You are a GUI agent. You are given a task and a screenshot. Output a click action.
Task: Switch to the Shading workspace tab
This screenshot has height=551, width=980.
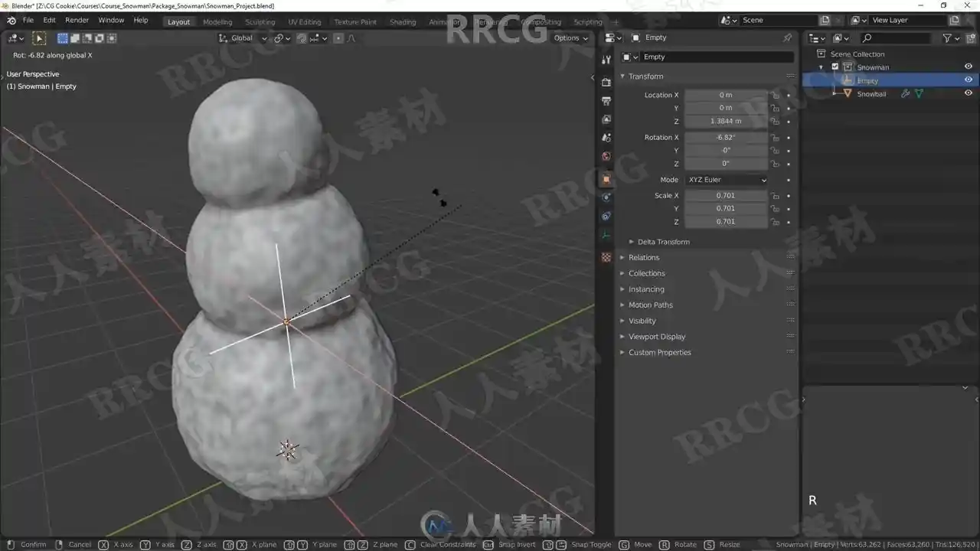point(403,21)
